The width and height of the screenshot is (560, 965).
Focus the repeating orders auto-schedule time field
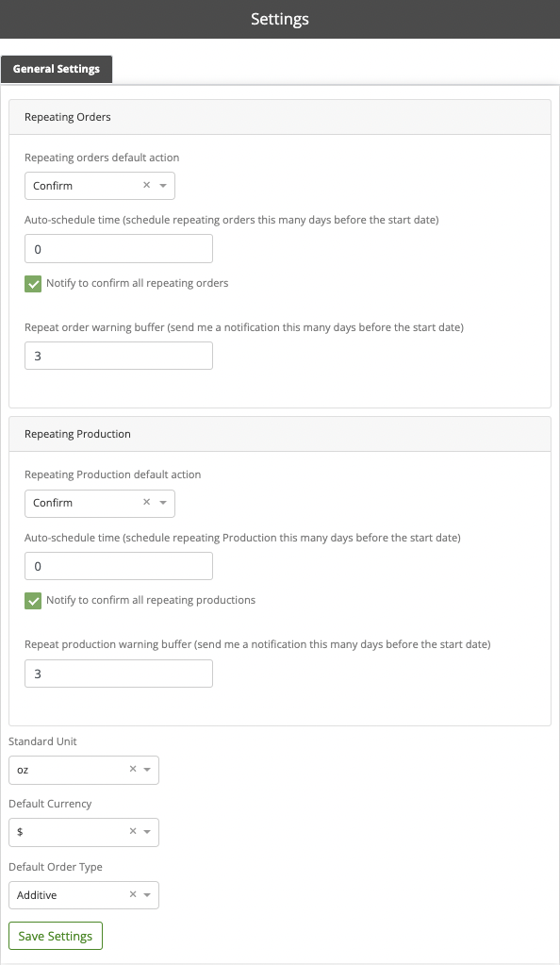click(119, 249)
